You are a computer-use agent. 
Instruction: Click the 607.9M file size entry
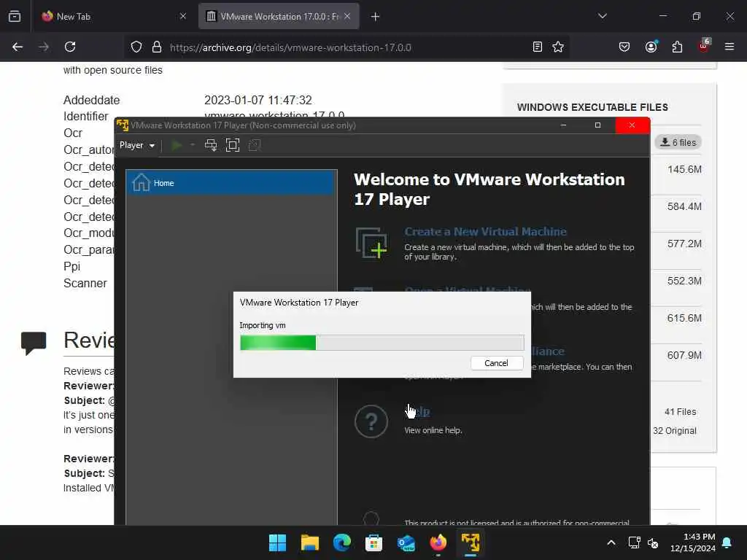684,355
